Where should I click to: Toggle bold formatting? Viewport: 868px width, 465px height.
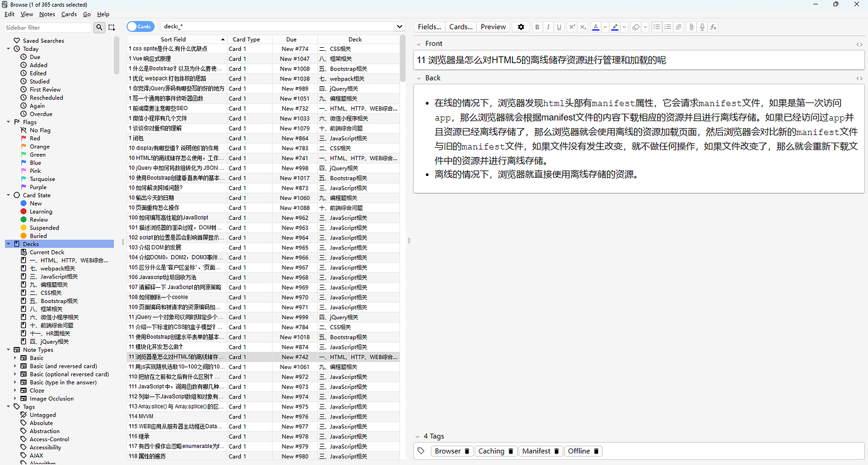537,27
